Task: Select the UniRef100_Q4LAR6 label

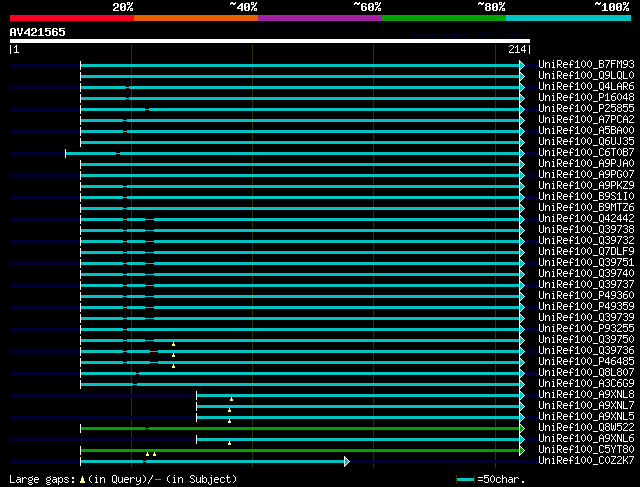Action: click(586, 87)
